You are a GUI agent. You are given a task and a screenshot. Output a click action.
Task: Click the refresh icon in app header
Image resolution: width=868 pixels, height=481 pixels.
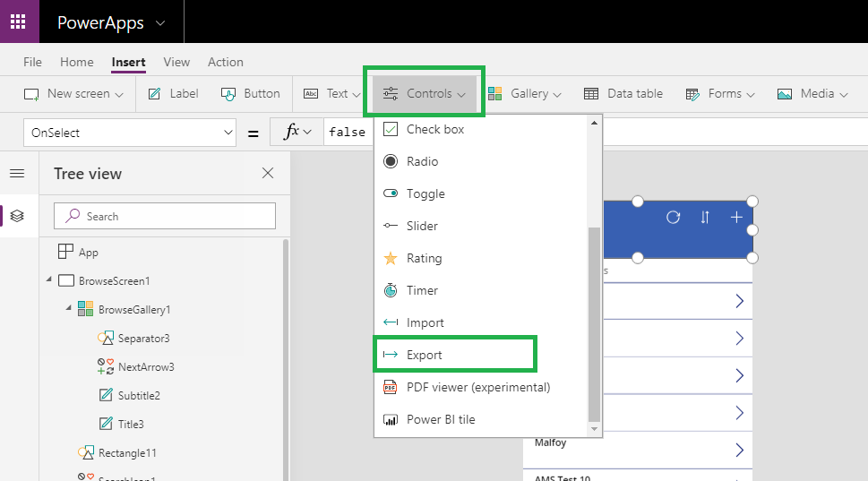(673, 218)
